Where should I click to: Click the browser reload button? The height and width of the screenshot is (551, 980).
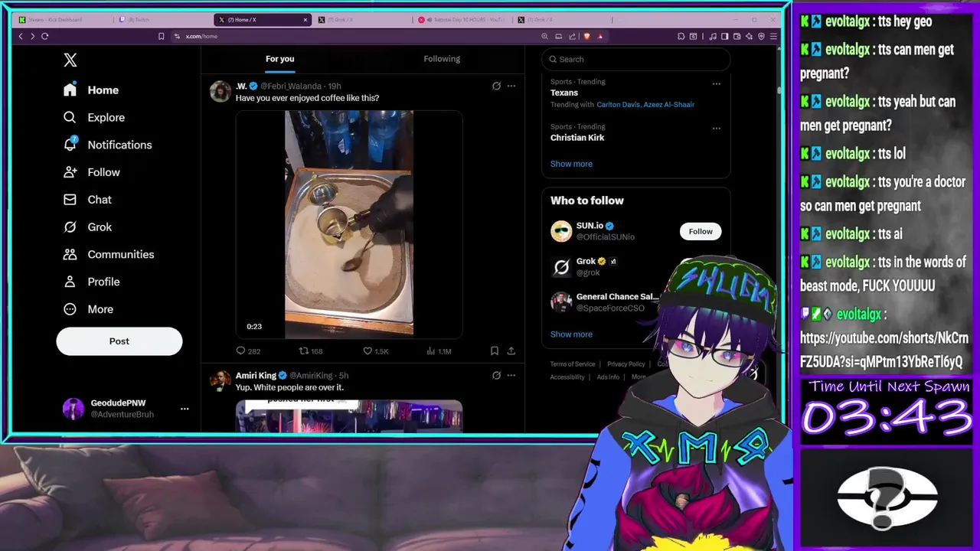[45, 36]
